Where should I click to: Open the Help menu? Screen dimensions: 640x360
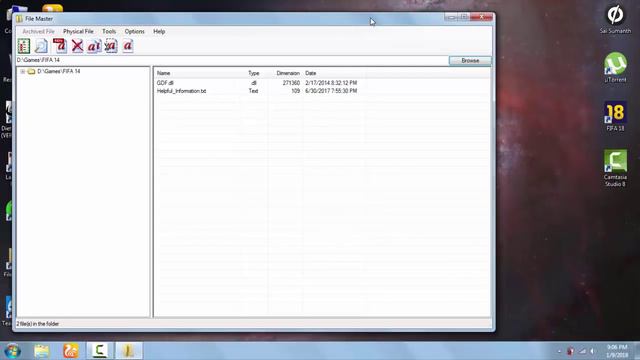click(159, 31)
